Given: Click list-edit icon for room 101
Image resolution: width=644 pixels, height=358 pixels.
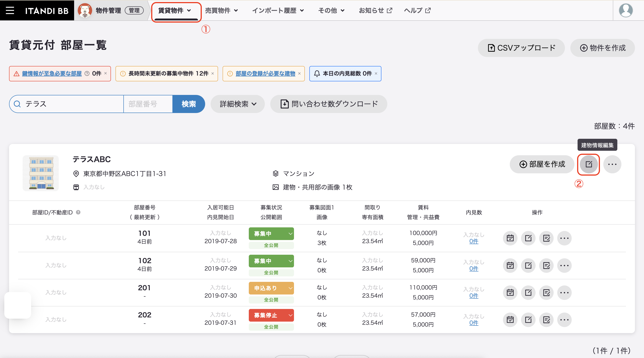Looking at the screenshot, I should [546, 238].
